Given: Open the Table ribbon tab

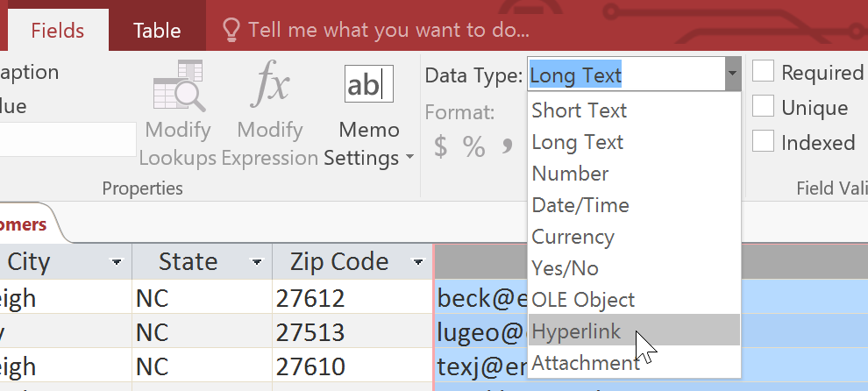Looking at the screenshot, I should [157, 31].
